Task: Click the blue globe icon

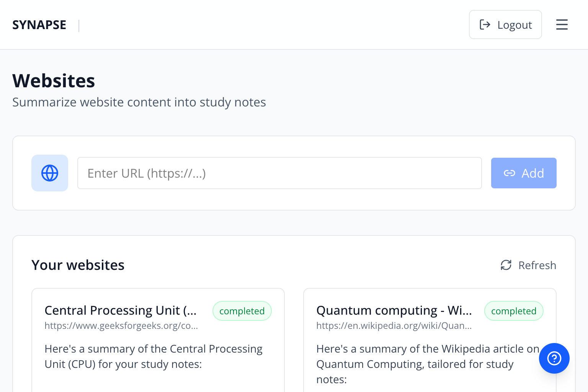Action: click(x=50, y=173)
